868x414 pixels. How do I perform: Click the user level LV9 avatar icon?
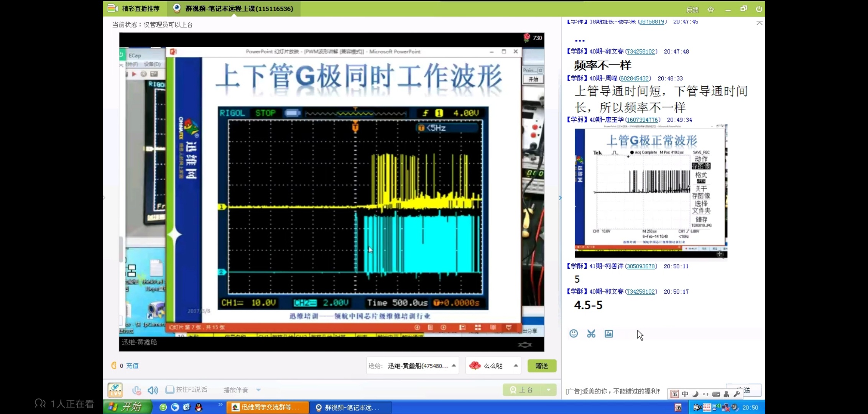(115, 390)
